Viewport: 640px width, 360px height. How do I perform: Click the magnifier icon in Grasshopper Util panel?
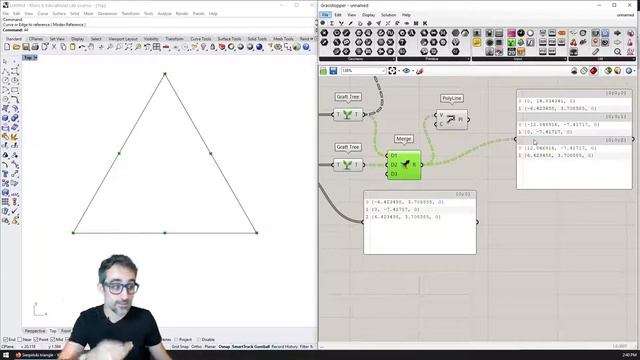(x=618, y=52)
